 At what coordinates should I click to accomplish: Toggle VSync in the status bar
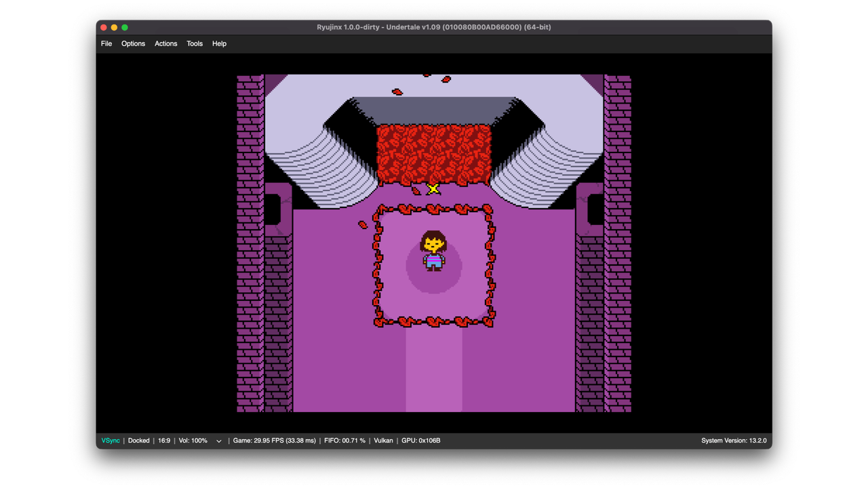point(111,441)
